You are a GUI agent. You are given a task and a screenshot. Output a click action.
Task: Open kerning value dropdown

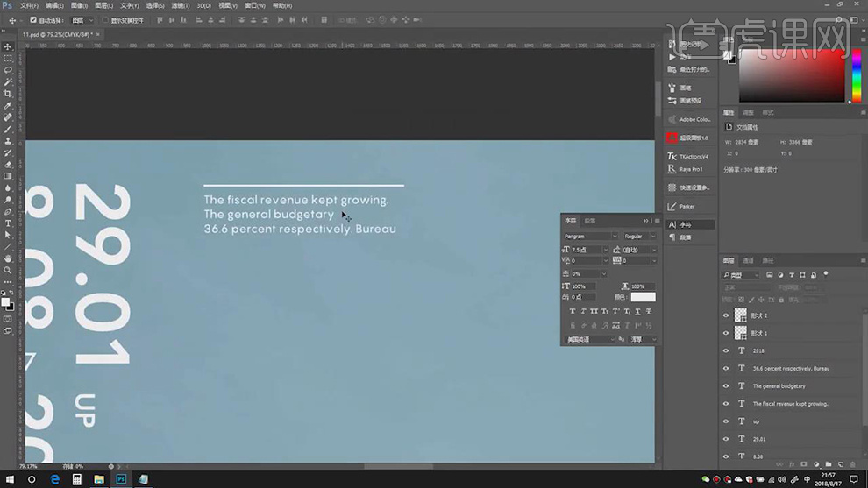(x=605, y=260)
